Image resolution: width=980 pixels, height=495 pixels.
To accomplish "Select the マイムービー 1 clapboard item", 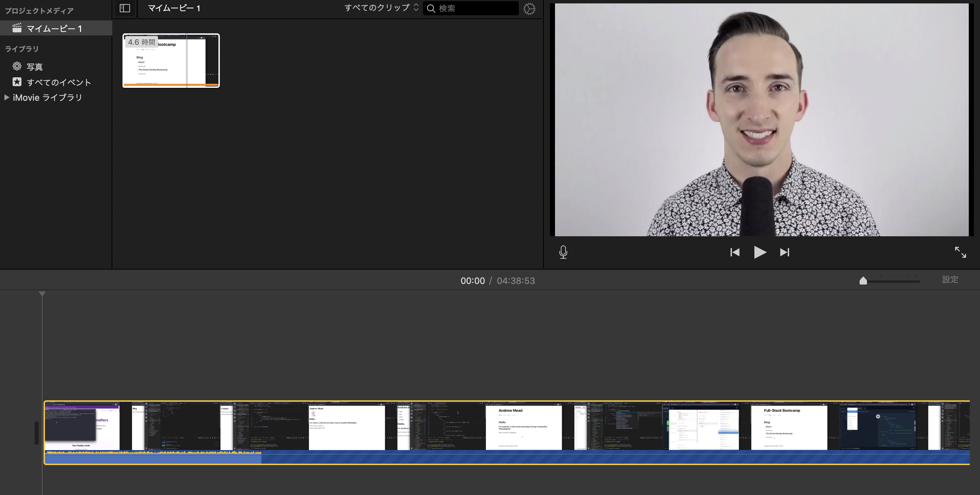I will pyautogui.click(x=53, y=29).
